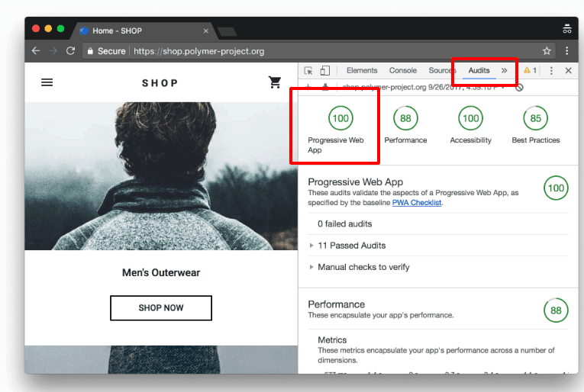Click the 0 failed audits row
Image resolution: width=584 pixels, height=392 pixels.
(438, 224)
